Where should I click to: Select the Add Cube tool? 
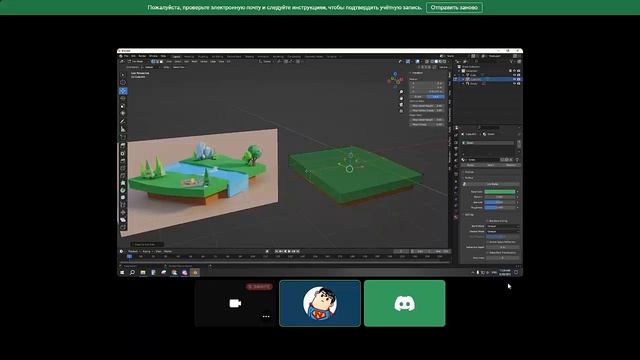pyautogui.click(x=123, y=137)
